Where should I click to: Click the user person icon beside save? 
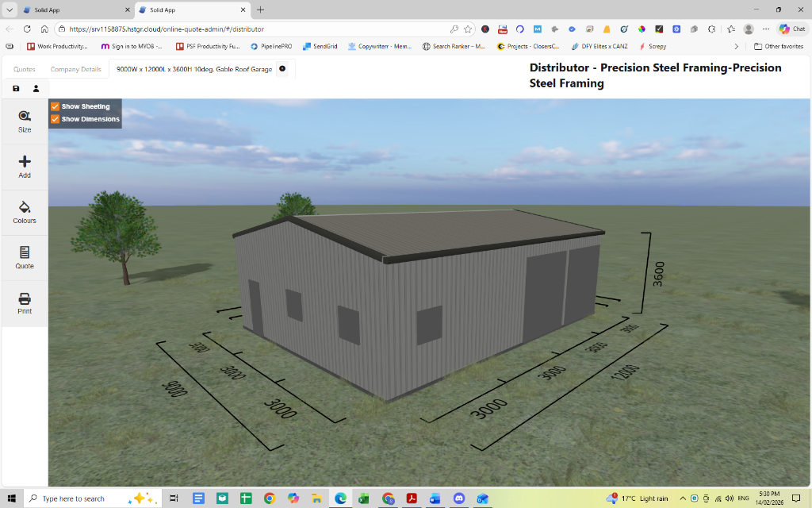tap(36, 89)
